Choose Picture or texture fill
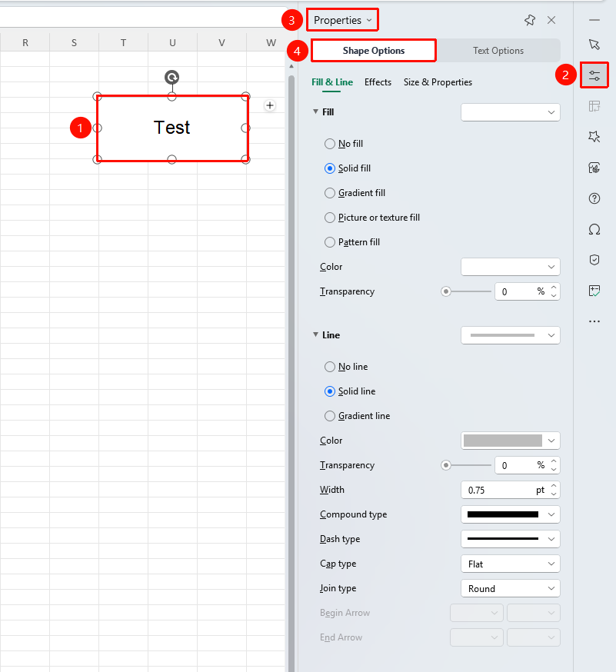616x672 pixels. point(372,218)
